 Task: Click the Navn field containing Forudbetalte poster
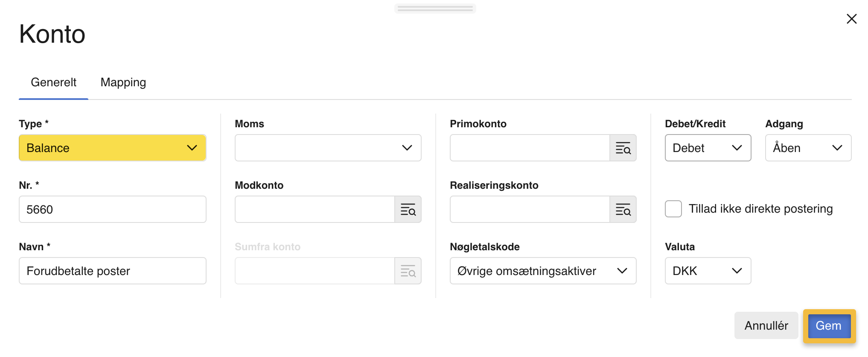(112, 271)
